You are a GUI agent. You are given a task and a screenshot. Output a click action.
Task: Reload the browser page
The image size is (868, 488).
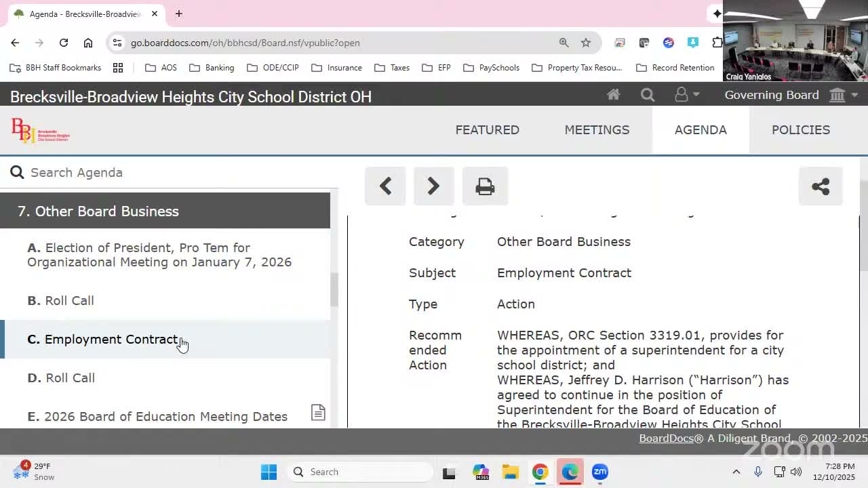[x=64, y=43]
